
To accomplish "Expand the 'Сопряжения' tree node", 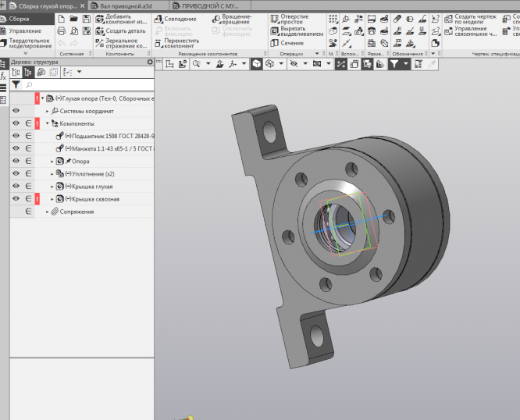I will [x=47, y=212].
